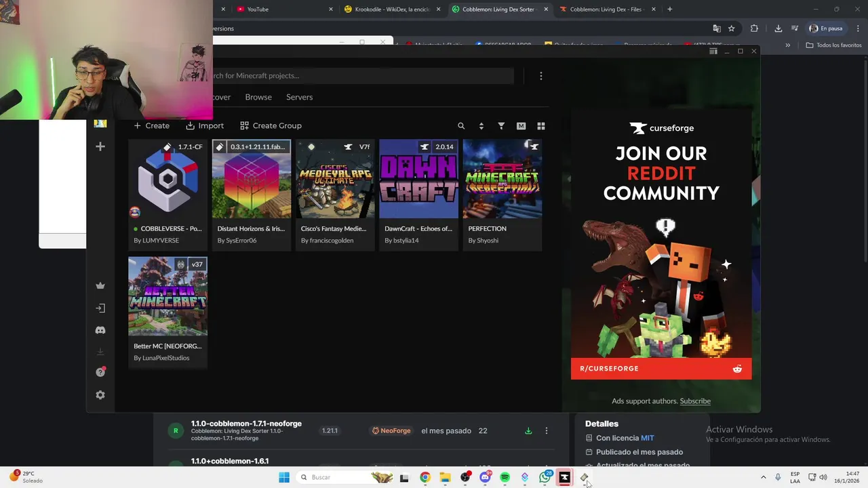Download the 1.1.0-cobblemon-1.7.1-neoforge file
This screenshot has height=488, width=868.
pyautogui.click(x=528, y=431)
